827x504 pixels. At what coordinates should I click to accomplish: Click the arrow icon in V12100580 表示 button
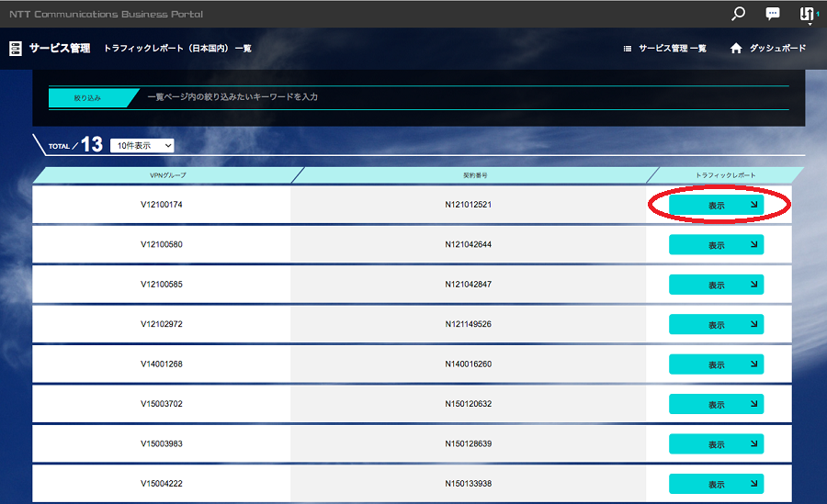(753, 244)
